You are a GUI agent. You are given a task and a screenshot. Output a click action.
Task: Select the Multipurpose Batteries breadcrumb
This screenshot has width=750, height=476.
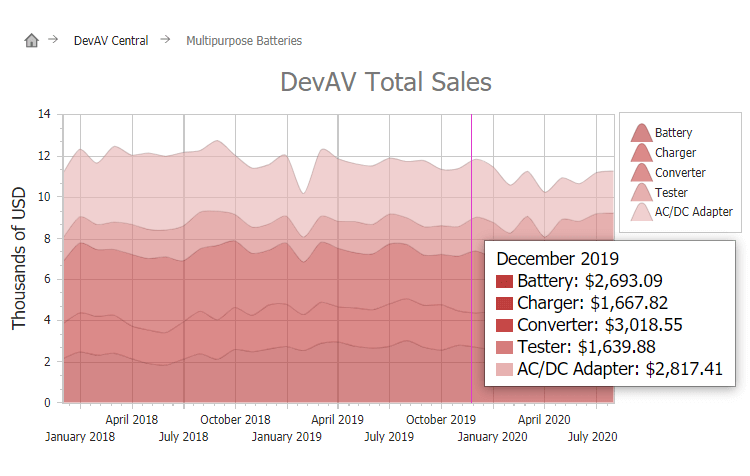244,41
